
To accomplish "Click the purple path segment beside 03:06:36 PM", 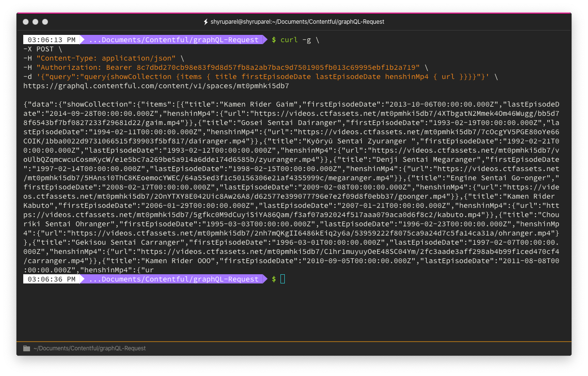I will [x=174, y=279].
